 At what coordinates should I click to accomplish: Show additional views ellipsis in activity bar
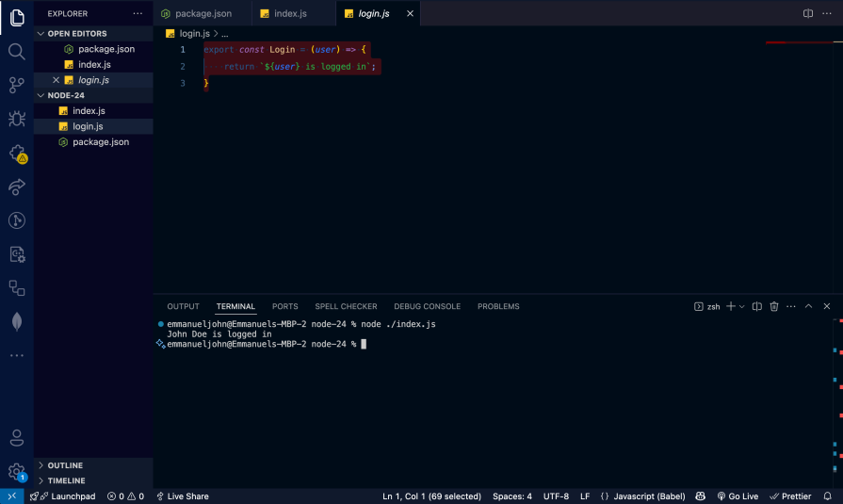tap(17, 355)
